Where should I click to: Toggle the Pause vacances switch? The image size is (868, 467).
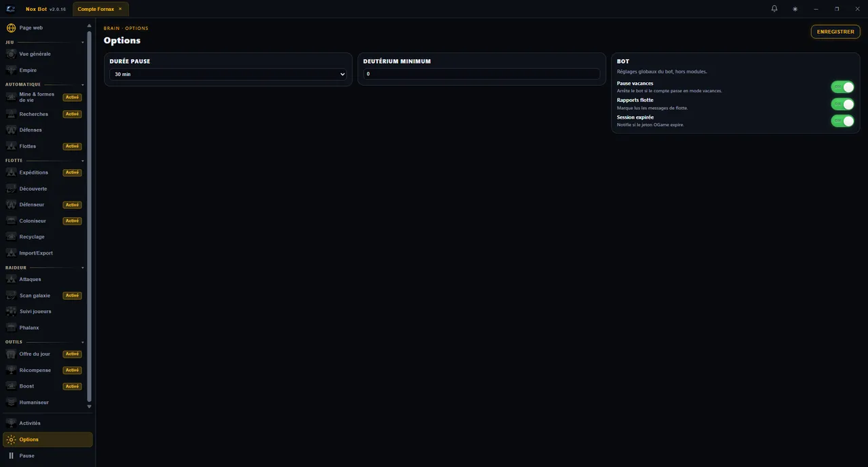pyautogui.click(x=842, y=87)
